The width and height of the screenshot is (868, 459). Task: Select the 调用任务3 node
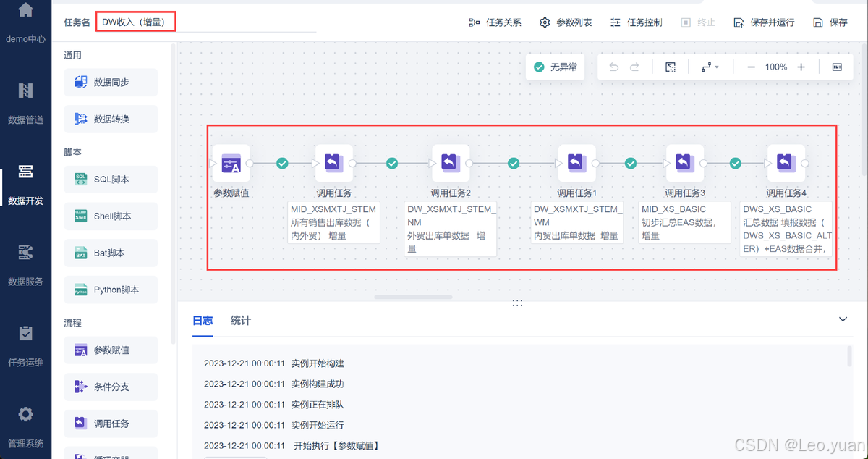click(x=685, y=163)
